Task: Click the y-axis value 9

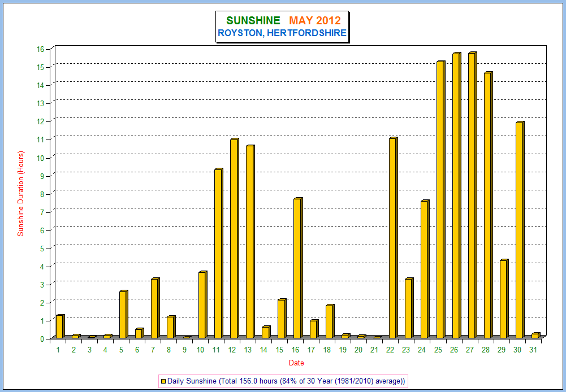Action: pyautogui.click(x=42, y=176)
